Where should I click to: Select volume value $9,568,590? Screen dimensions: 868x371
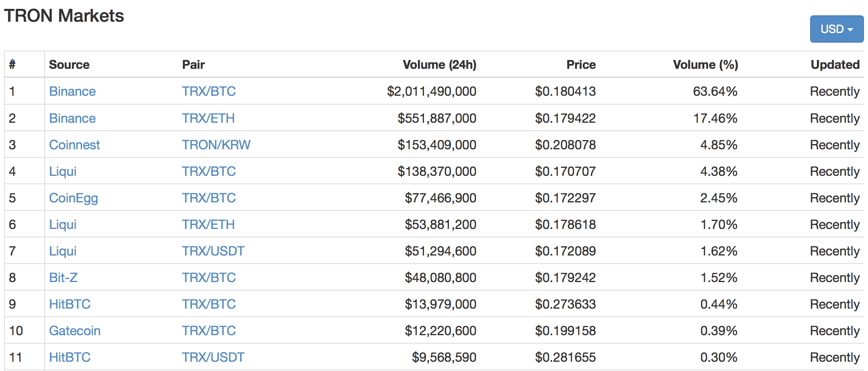click(x=444, y=357)
